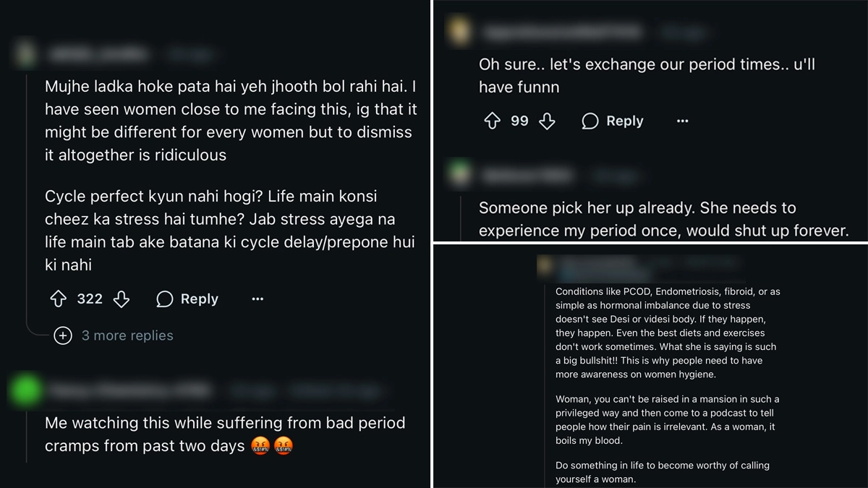Reply to the 99-vote comment
The width and height of the screenshot is (868, 488).
(x=613, y=121)
